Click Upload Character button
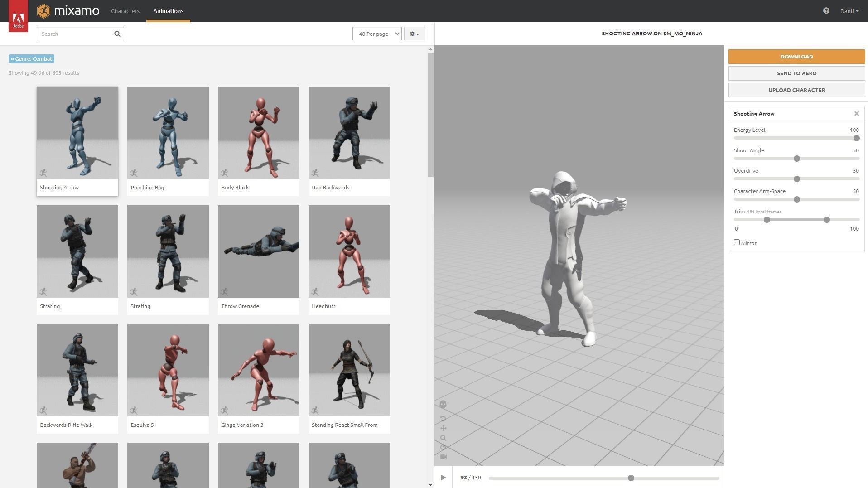 [x=796, y=90]
